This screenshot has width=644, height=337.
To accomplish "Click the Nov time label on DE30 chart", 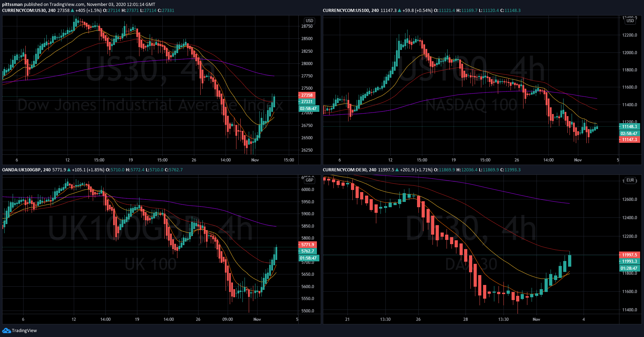I will click(x=536, y=319).
